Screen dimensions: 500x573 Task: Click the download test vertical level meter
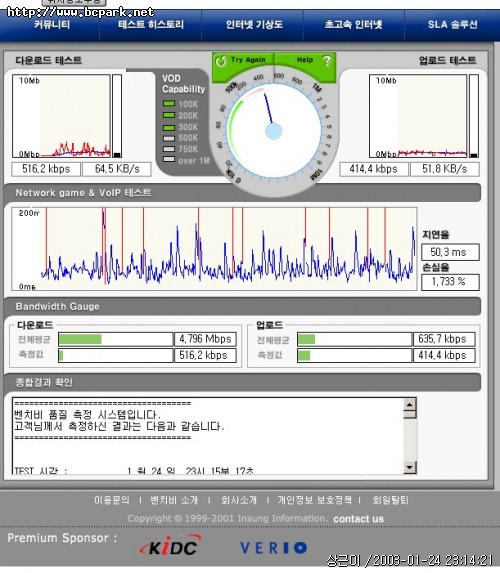[117, 116]
